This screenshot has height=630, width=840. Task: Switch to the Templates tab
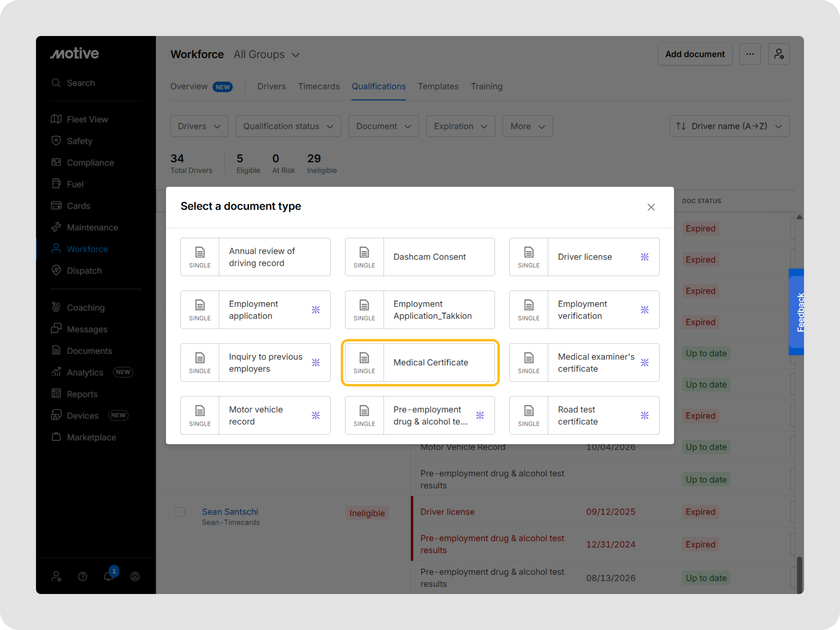coord(438,87)
